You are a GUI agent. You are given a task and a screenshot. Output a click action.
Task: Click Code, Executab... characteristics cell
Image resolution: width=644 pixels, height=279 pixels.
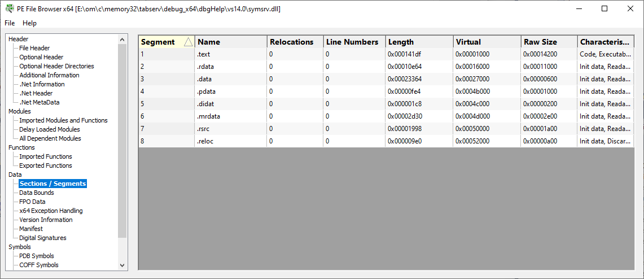coord(606,54)
